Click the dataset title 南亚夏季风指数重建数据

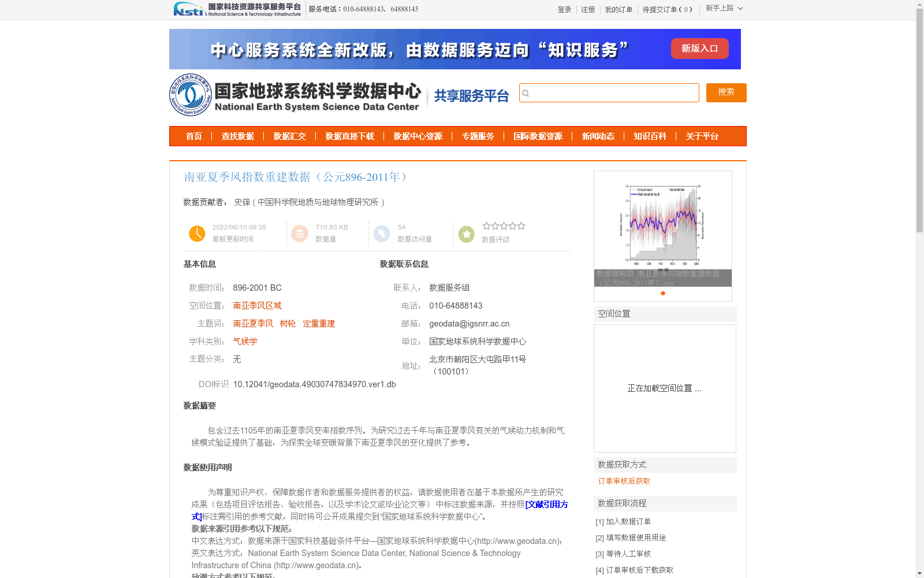(296, 177)
